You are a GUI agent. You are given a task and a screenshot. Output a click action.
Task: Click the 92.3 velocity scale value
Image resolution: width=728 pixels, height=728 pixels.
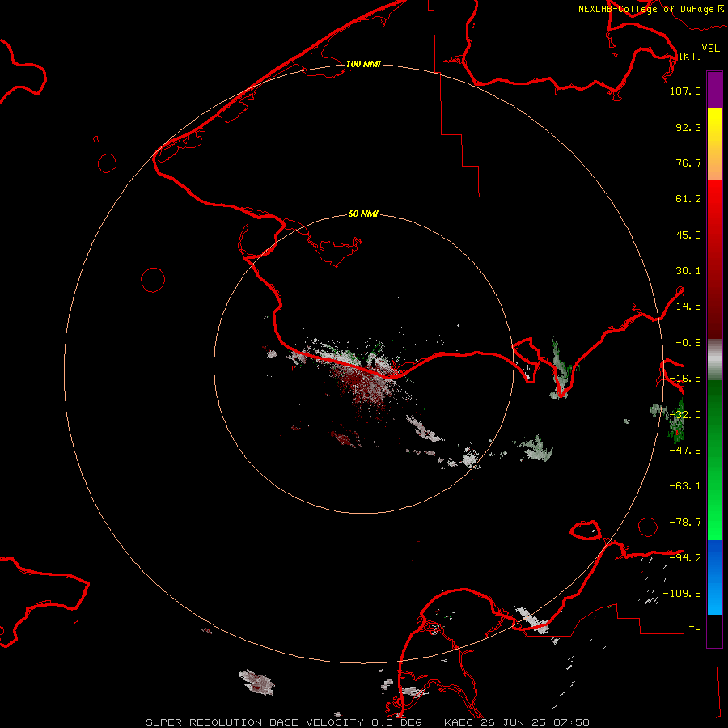pos(688,127)
